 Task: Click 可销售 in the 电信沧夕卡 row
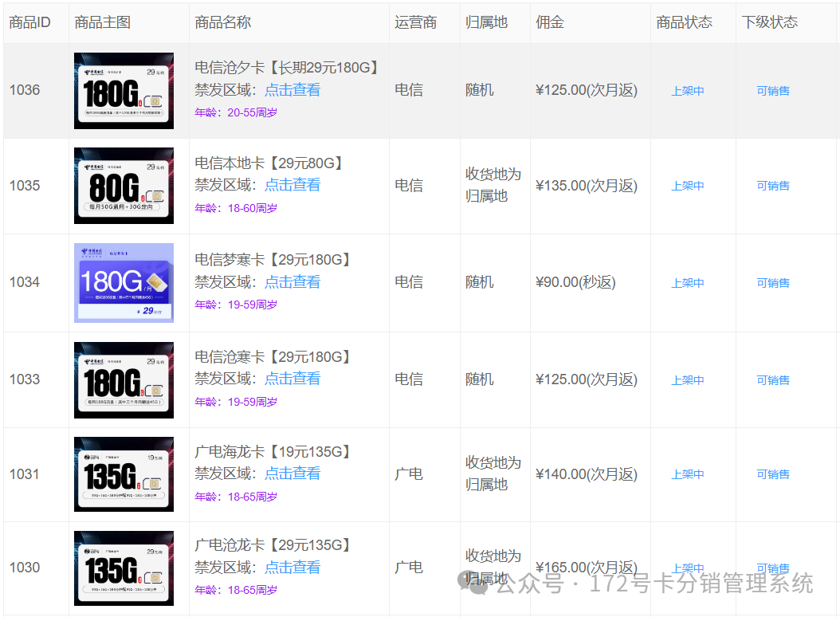773,91
